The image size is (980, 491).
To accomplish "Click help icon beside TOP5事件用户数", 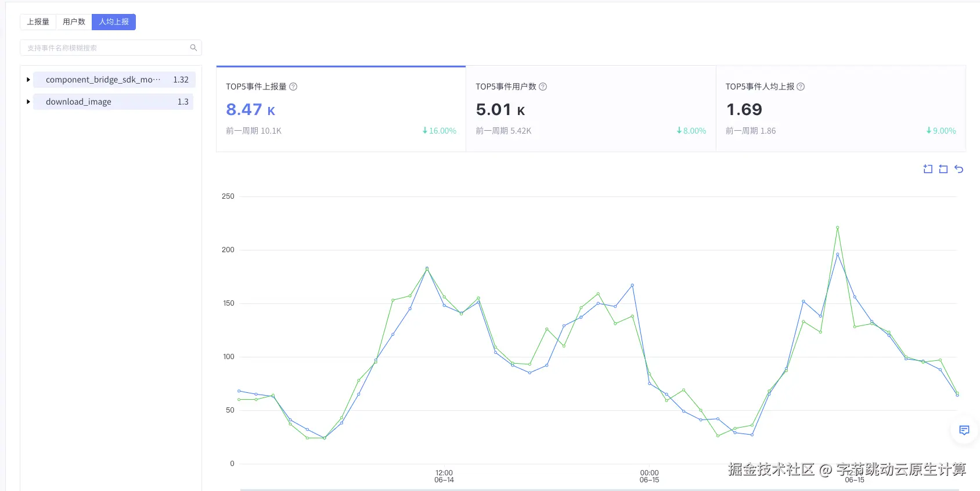I will (543, 87).
